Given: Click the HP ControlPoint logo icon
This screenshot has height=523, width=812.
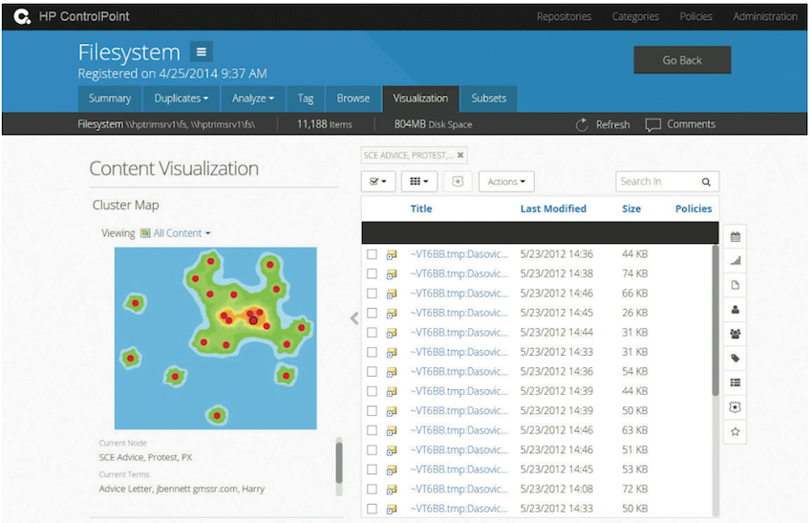Looking at the screenshot, I should coord(22,16).
